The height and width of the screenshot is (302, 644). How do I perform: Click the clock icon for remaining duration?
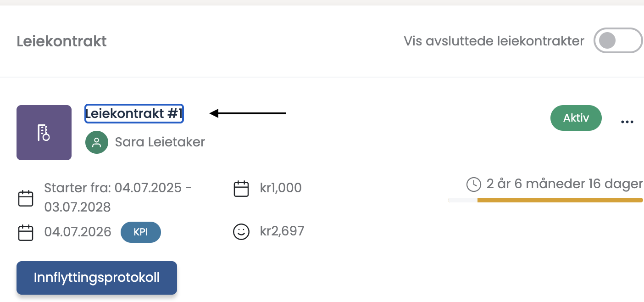click(473, 185)
